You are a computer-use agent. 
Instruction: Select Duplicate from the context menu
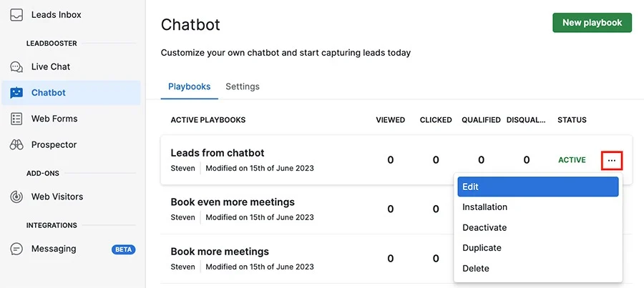coord(482,248)
